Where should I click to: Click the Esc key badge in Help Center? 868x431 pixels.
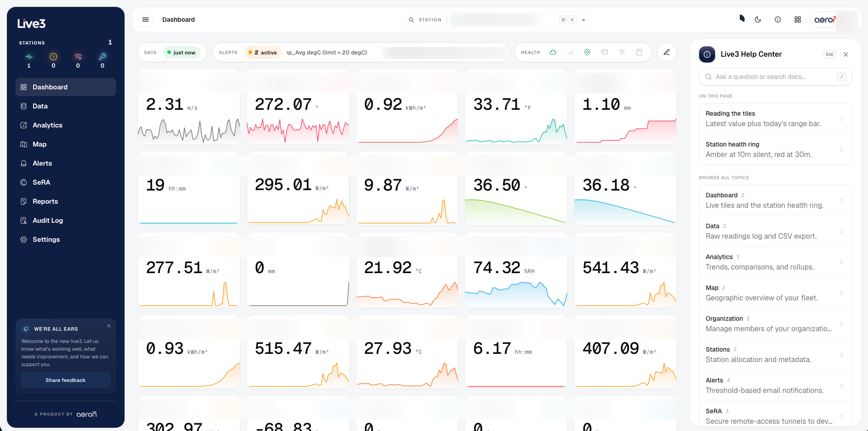(829, 54)
